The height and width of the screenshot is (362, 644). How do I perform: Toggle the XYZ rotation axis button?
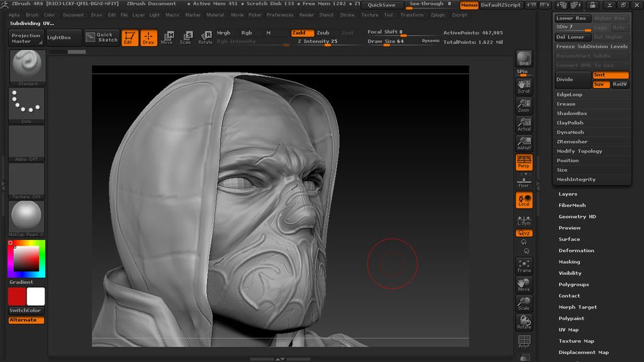click(x=524, y=233)
